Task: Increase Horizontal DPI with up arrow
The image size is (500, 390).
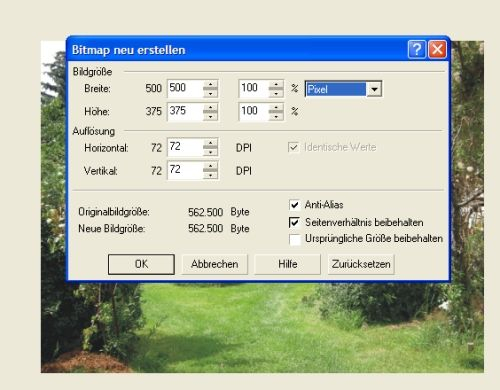Action: pyautogui.click(x=210, y=143)
